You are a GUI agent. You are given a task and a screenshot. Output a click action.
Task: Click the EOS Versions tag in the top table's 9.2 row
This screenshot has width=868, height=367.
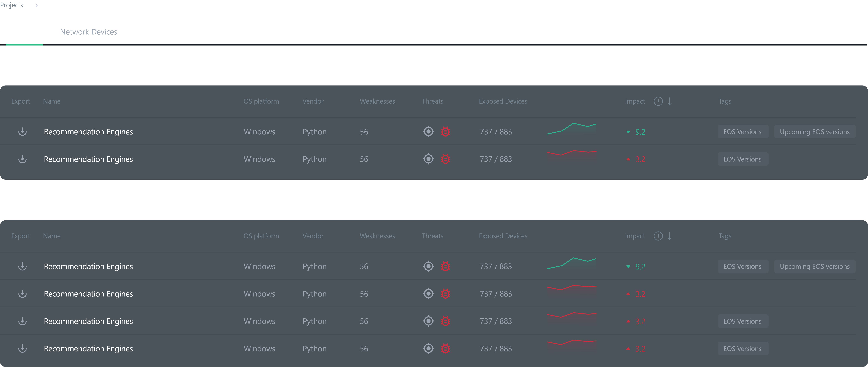(x=743, y=132)
